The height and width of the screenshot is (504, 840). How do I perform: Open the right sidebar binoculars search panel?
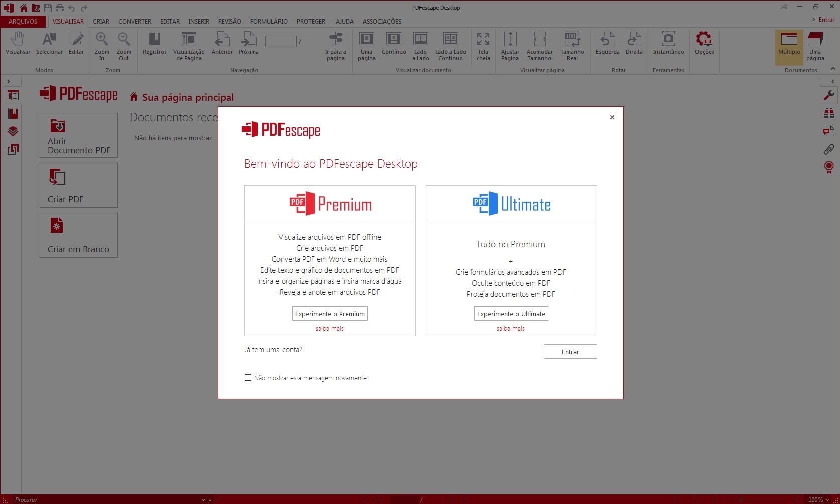click(x=829, y=113)
